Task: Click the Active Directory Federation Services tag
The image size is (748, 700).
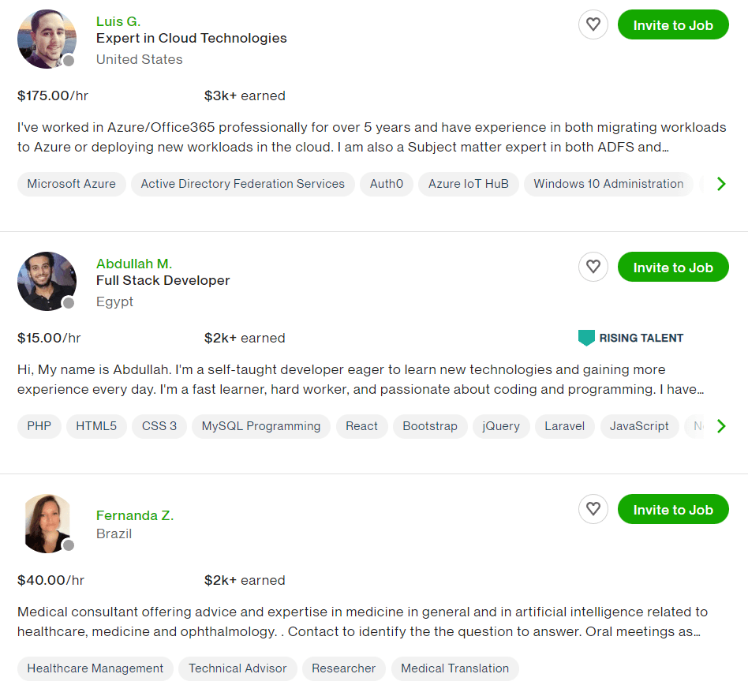Action: [242, 184]
